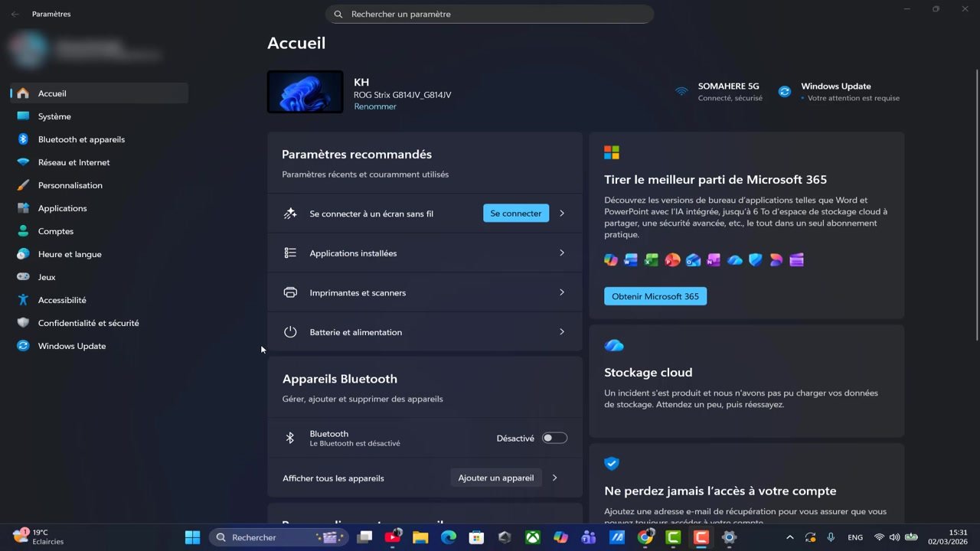980x551 pixels.
Task: Click the Renommer link
Action: pyautogui.click(x=375, y=106)
